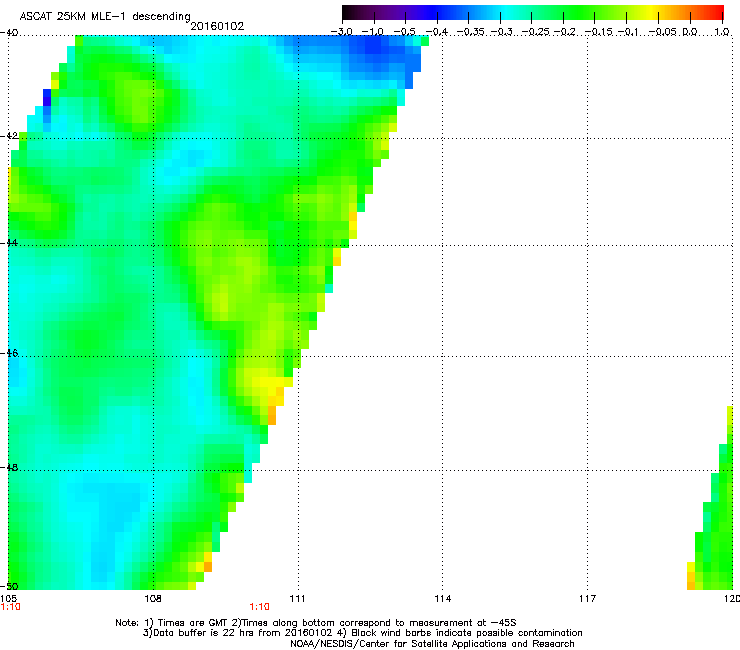
Task: Click the red '1:10' time left of 111
Action: tap(260, 607)
